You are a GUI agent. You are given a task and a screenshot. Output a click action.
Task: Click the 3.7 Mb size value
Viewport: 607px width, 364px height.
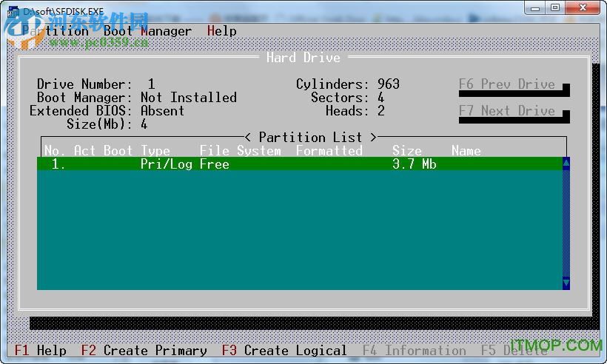415,164
